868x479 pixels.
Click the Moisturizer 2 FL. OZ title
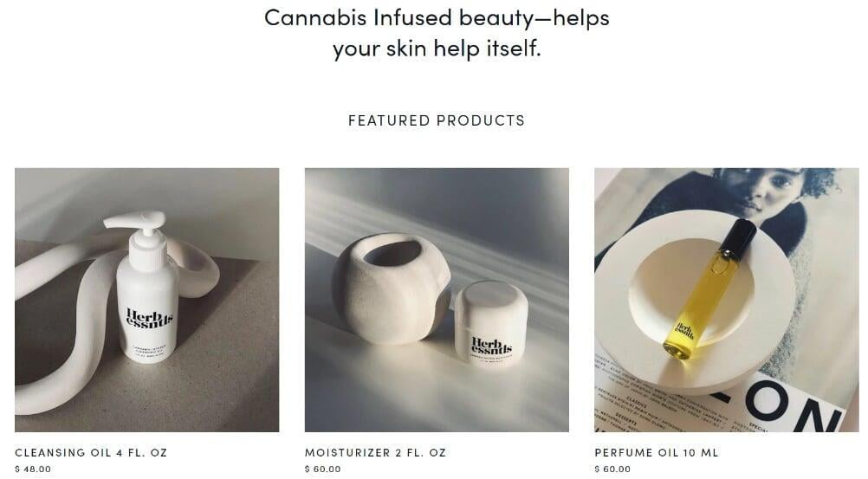point(375,452)
